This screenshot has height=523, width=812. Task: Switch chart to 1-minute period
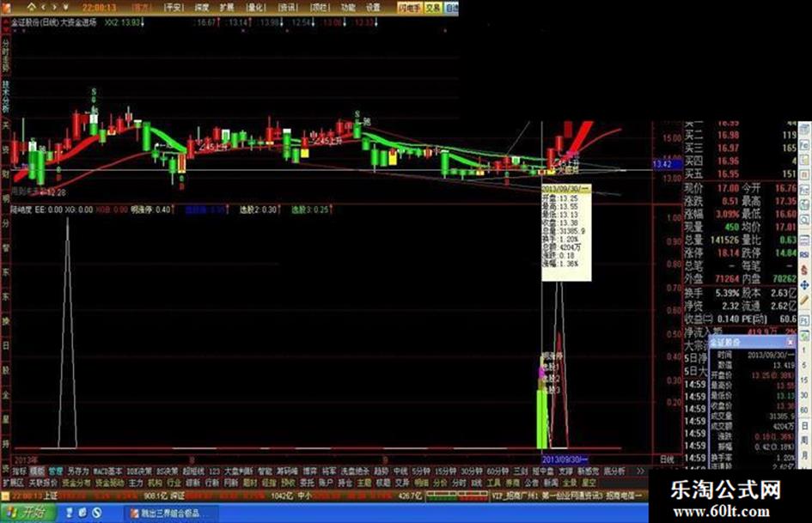point(804,350)
